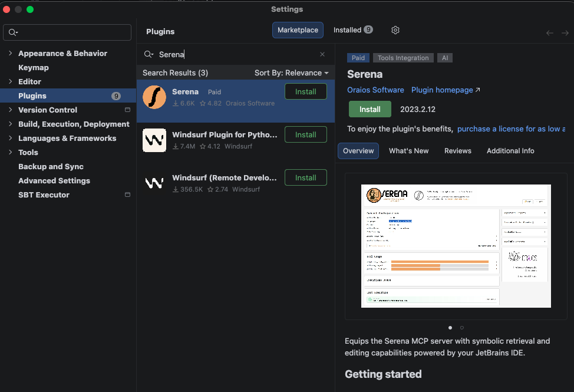Click the 356.5K download count

(x=187, y=189)
